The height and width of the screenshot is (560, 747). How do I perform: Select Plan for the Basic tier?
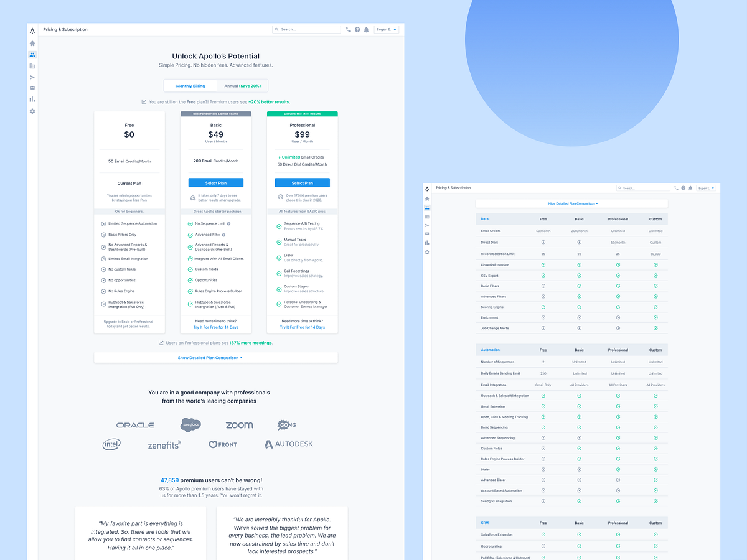coord(215,182)
